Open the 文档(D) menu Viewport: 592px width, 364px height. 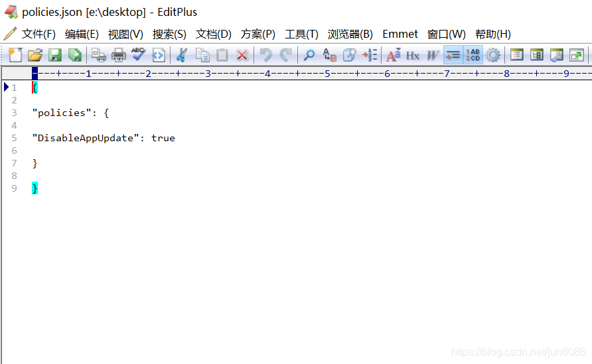point(213,34)
